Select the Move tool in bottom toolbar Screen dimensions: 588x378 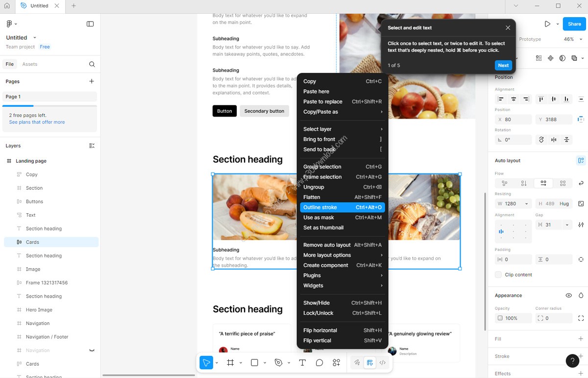[x=206, y=363]
